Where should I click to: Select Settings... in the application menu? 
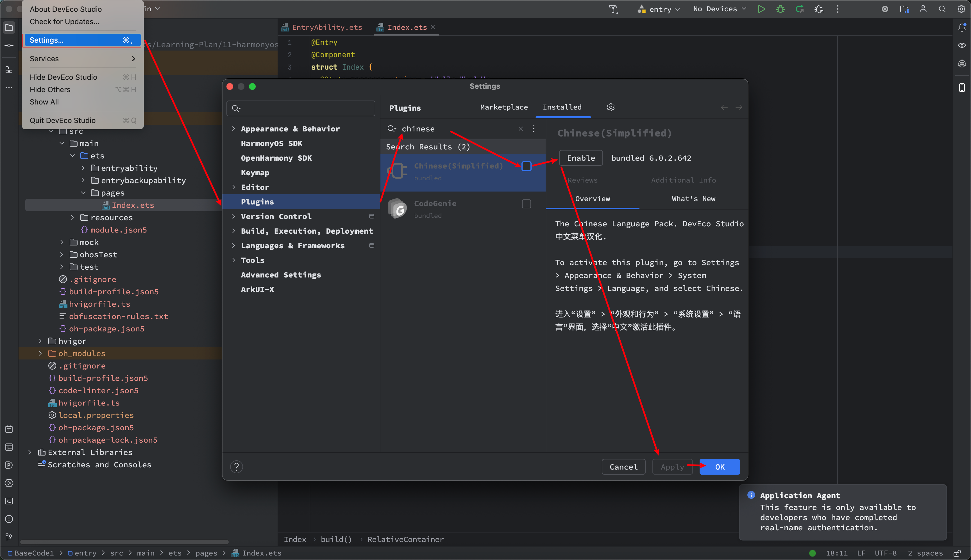pos(82,40)
